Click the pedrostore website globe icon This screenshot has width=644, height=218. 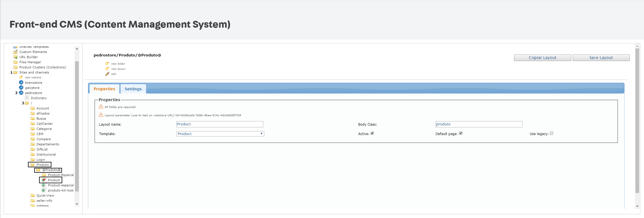(x=21, y=93)
